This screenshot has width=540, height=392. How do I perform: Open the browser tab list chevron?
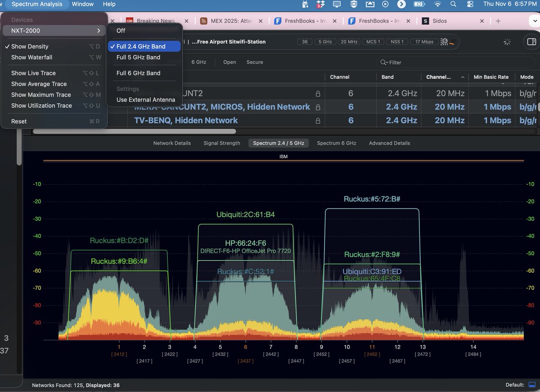[x=534, y=21]
